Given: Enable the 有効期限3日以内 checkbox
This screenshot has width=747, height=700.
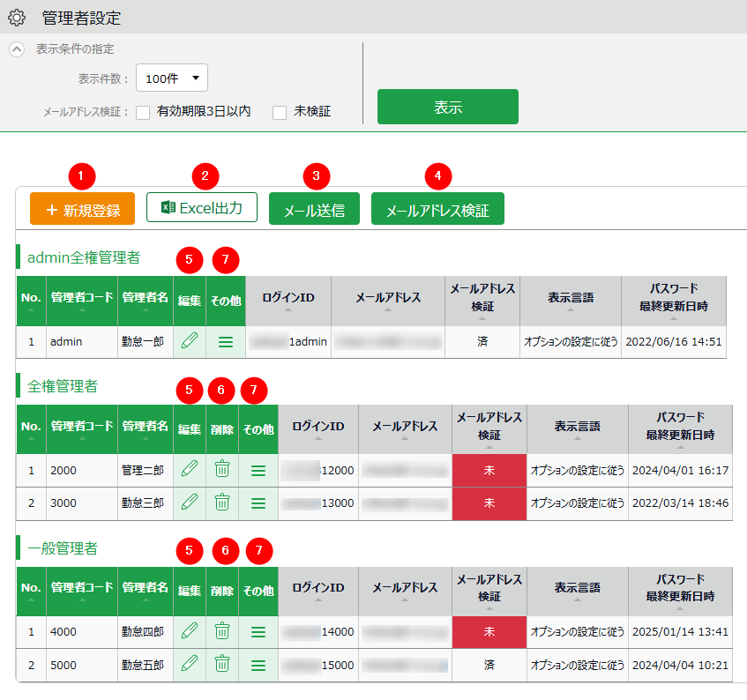Looking at the screenshot, I should tap(143, 112).
